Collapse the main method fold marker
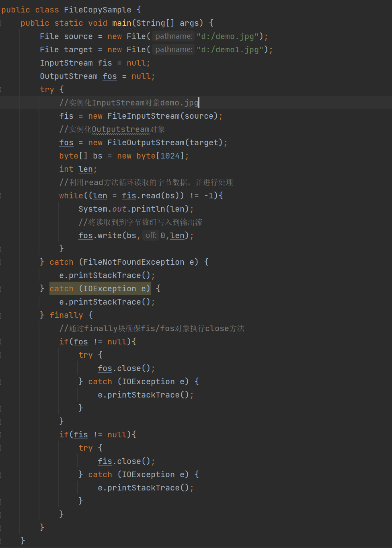Viewport: 392px width, 548px height. pyautogui.click(x=1, y=23)
